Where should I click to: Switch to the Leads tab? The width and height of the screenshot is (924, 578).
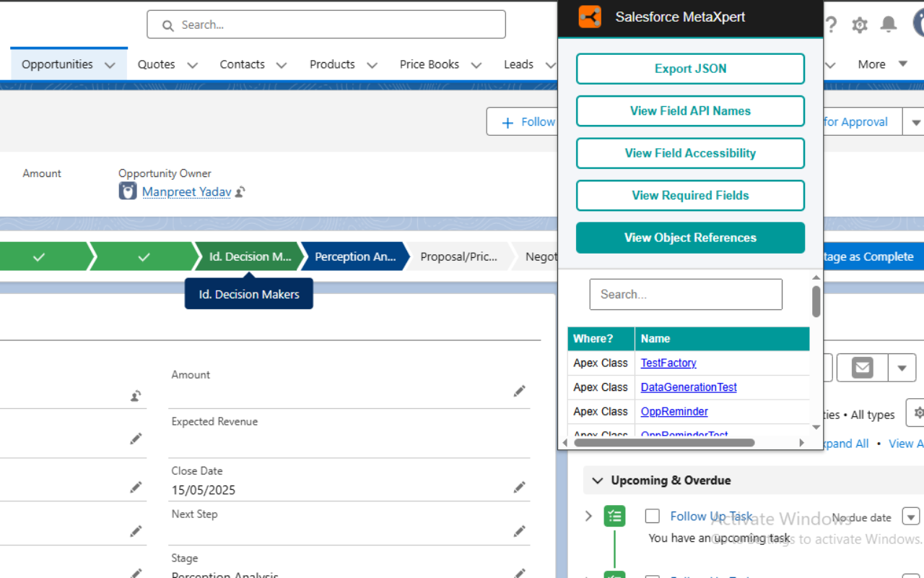point(518,64)
